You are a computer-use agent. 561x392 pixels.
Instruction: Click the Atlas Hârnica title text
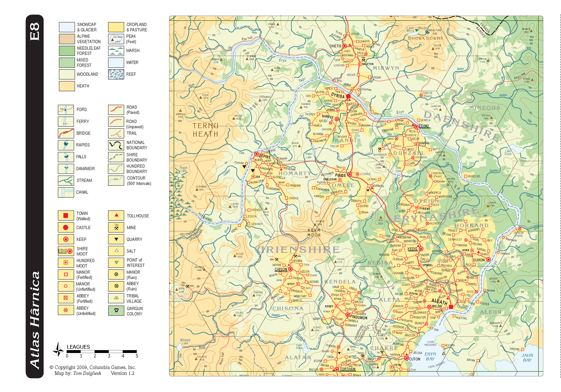[34, 320]
